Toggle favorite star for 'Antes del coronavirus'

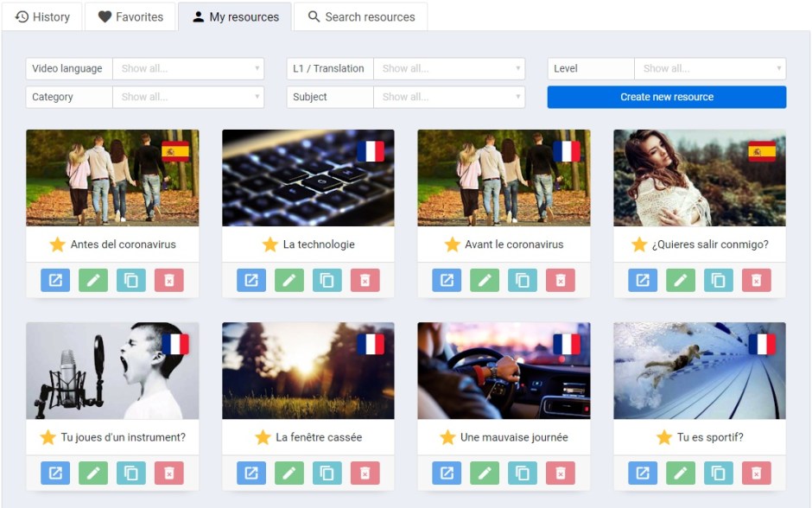tap(58, 244)
